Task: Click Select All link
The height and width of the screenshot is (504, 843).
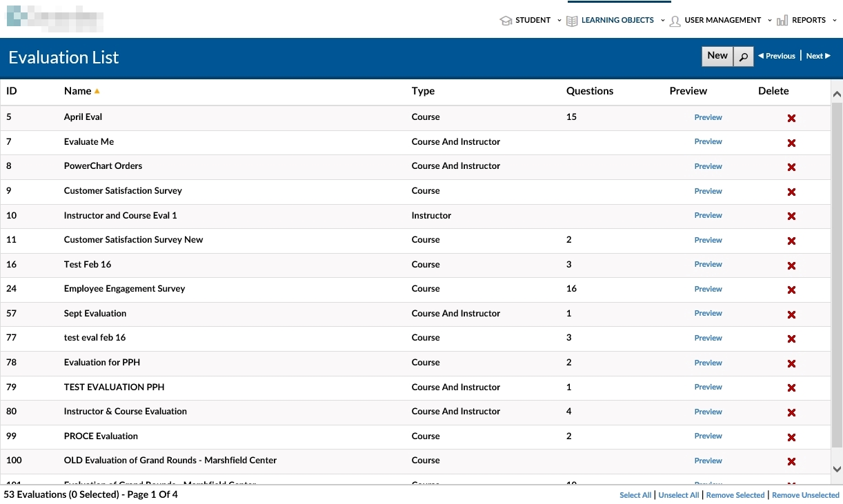Action: (635, 495)
